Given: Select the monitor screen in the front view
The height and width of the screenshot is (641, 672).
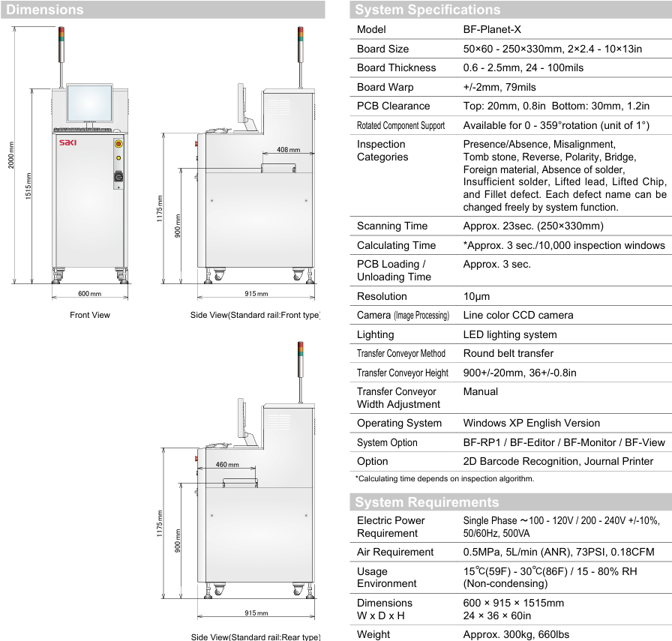Looking at the screenshot, I should click(x=89, y=103).
